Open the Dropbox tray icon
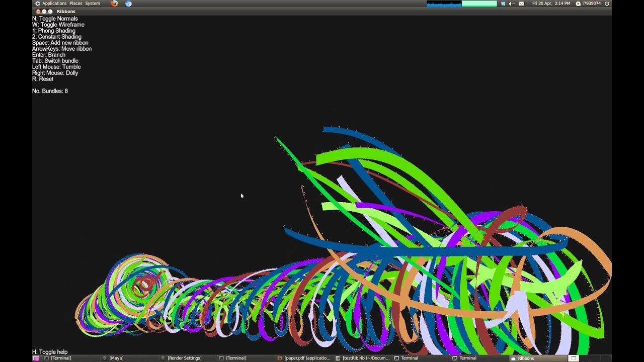Viewport: 644px width, 362px height. (503, 4)
